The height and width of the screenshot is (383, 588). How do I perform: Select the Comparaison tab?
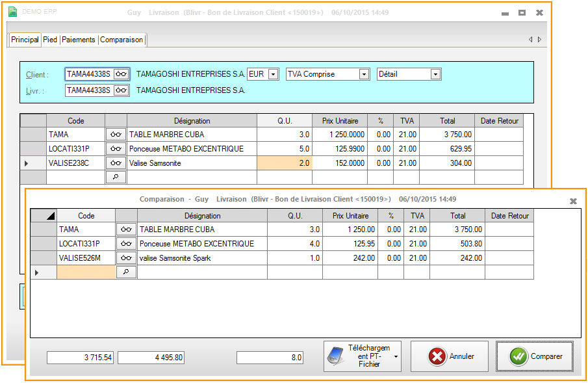coord(121,40)
